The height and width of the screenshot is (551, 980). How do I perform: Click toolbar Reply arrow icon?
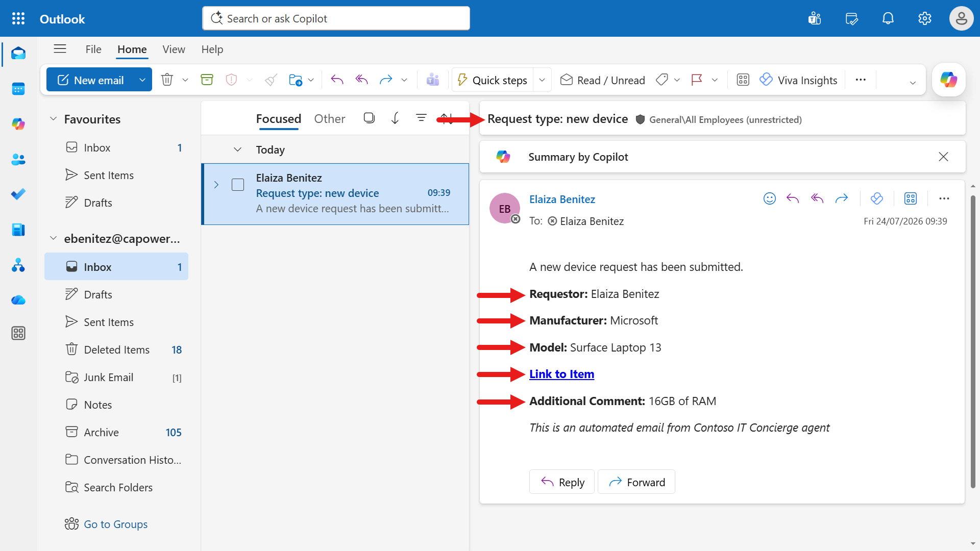[337, 80]
